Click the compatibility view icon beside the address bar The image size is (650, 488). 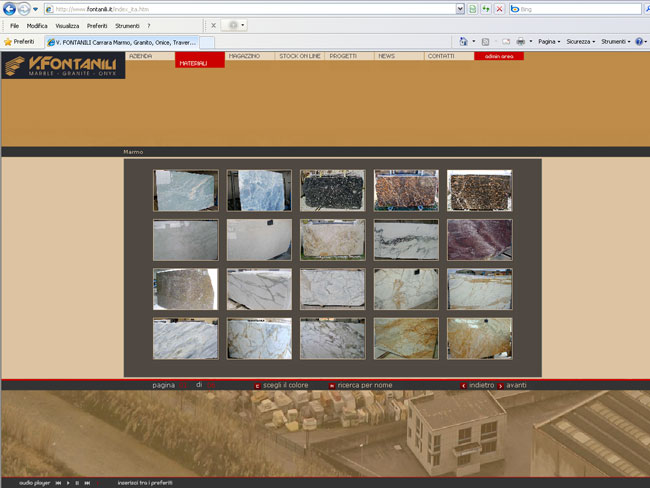472,9
